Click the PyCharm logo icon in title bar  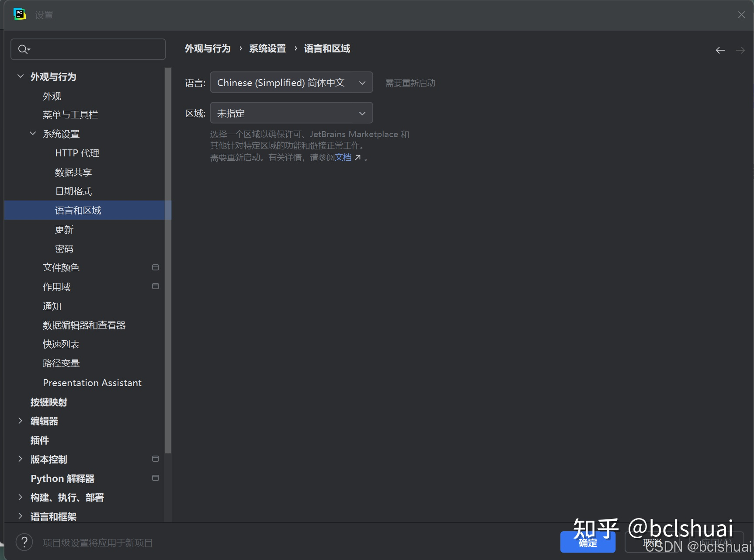19,14
